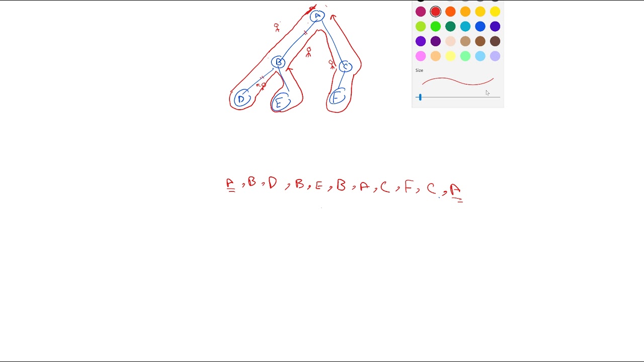Select the pastel pink color swatch
The height and width of the screenshot is (362, 644).
(x=421, y=56)
